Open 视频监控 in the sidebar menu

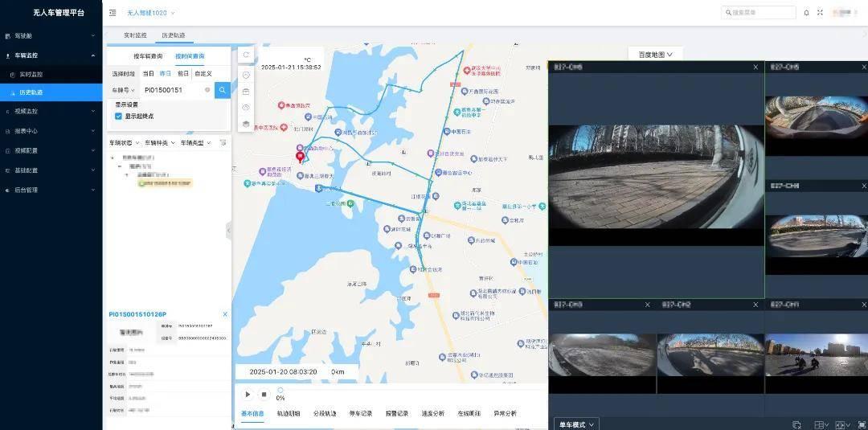click(27, 112)
